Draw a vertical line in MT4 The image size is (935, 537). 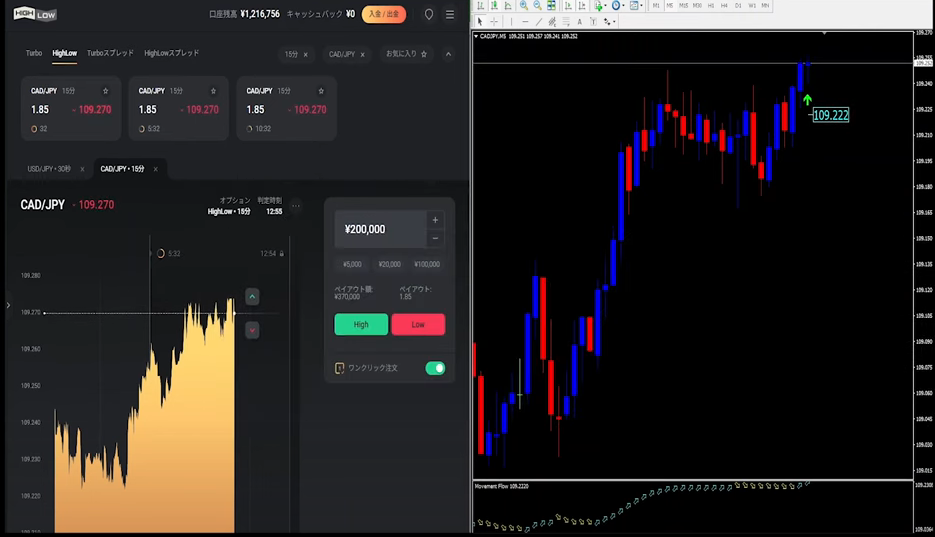click(x=512, y=21)
